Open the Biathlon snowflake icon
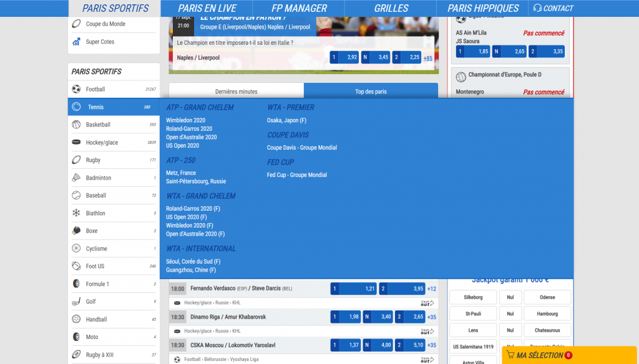Viewport: 639px width, 364px height. pyautogui.click(x=76, y=213)
